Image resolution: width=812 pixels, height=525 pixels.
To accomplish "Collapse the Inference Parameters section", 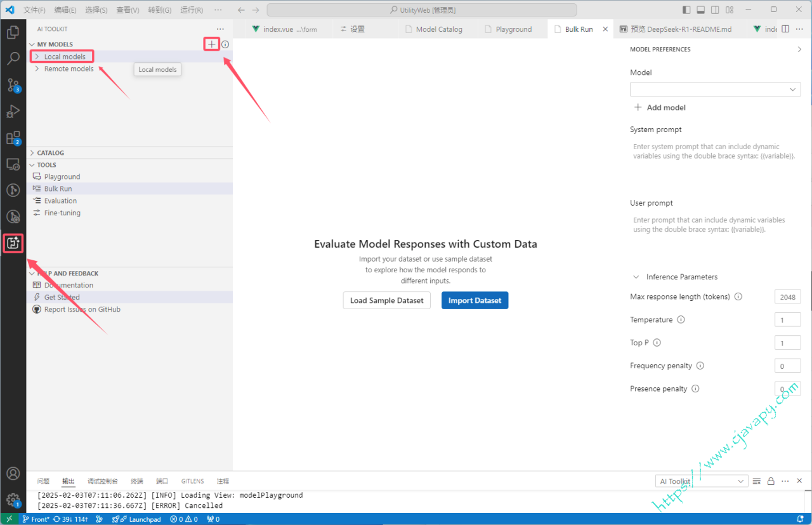I will coord(636,277).
